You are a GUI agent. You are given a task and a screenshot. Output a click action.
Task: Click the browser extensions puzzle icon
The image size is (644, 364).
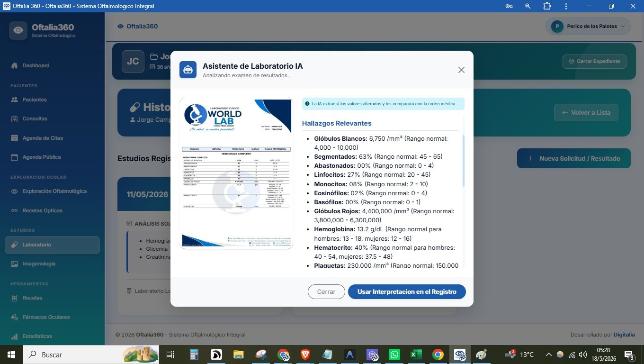point(547,6)
